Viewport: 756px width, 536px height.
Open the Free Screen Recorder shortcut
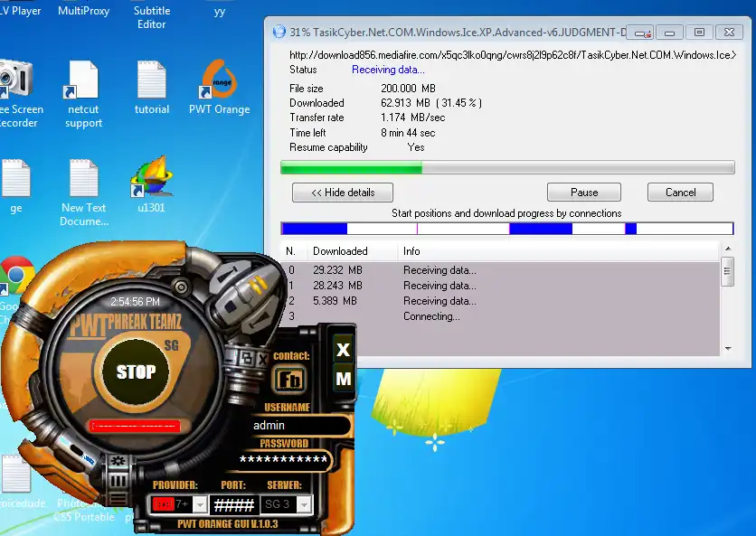coord(18,94)
